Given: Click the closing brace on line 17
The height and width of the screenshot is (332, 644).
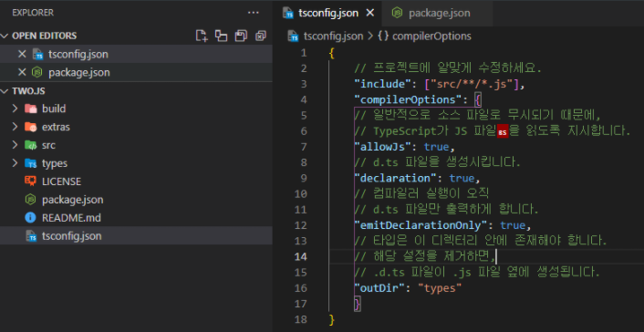Looking at the screenshot, I should click(x=358, y=304).
